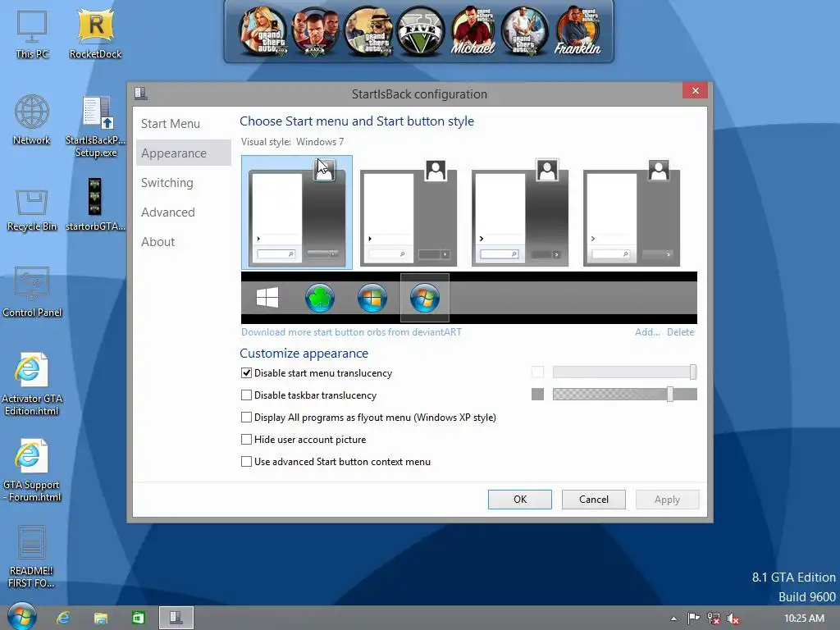Pick the square-flag Windows start orb
The image size is (840, 630).
372,298
